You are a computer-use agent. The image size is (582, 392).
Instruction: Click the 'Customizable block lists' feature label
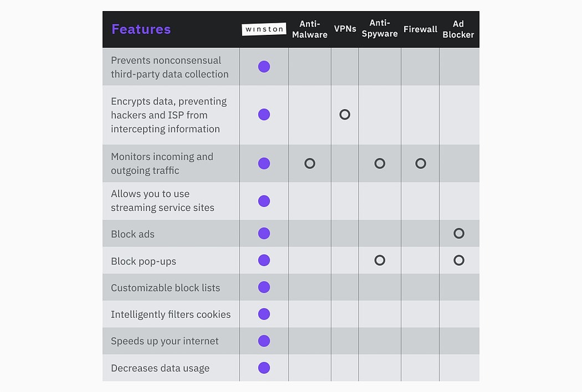pyautogui.click(x=165, y=288)
